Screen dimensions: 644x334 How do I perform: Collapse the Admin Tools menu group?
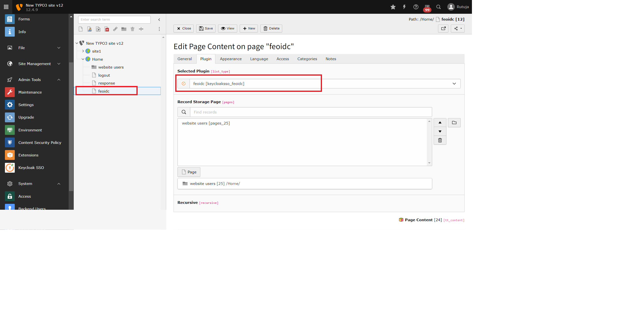[x=59, y=80]
